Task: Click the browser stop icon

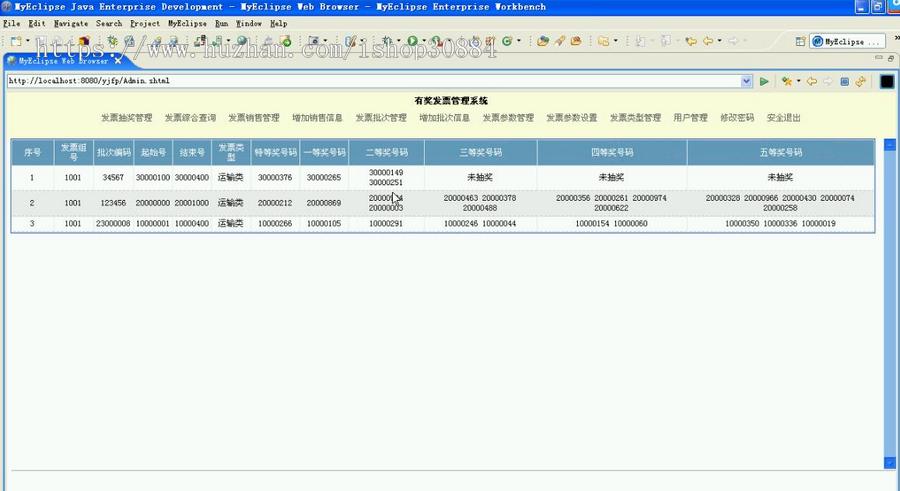Action: click(x=844, y=82)
